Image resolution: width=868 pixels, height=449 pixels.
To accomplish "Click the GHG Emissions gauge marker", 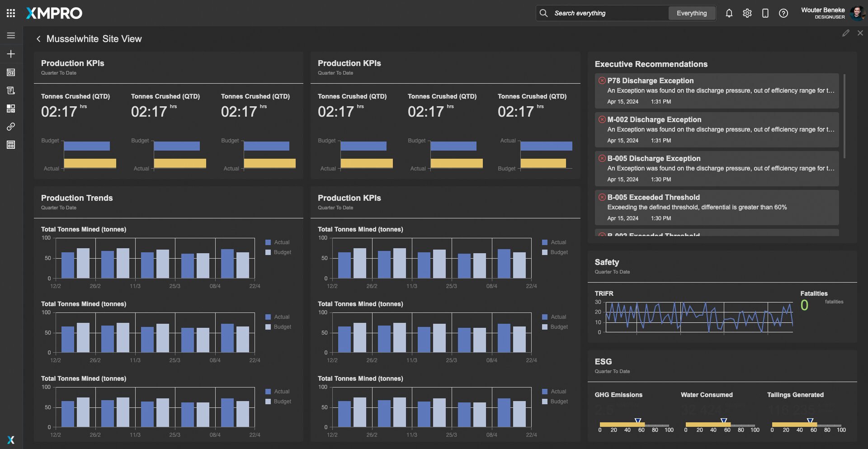I will [637, 421].
